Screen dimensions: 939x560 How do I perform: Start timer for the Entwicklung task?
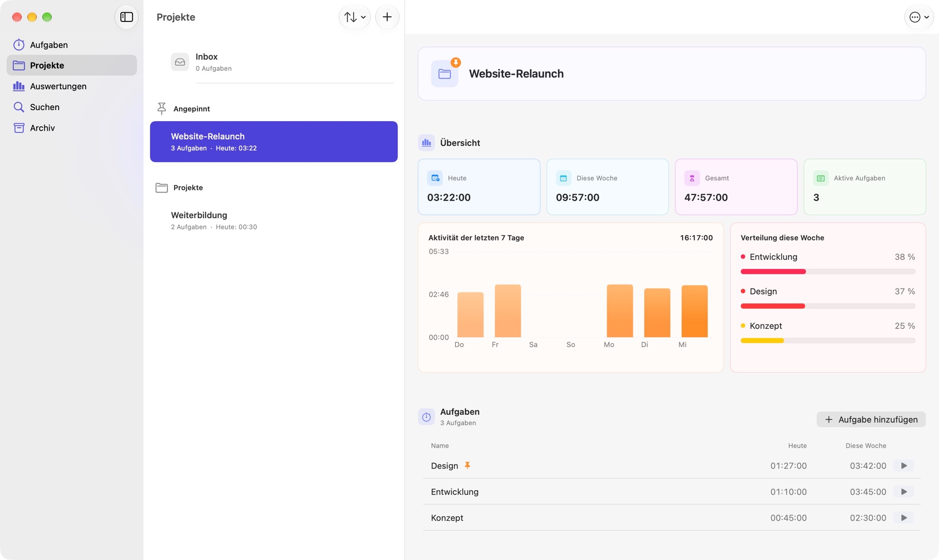(904, 492)
